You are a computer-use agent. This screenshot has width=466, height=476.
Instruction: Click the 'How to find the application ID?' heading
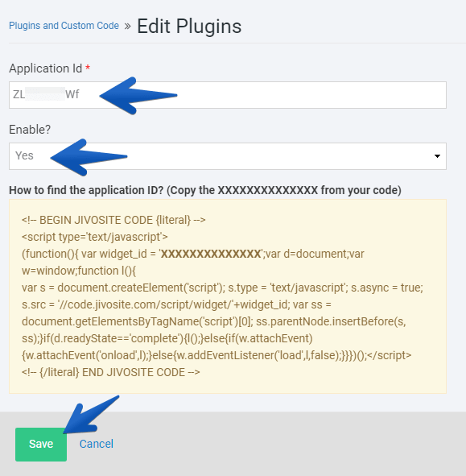205,190
